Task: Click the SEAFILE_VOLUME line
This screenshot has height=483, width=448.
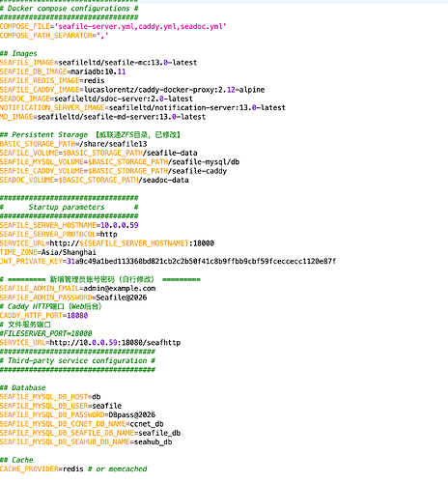Action: pyautogui.click(x=98, y=153)
